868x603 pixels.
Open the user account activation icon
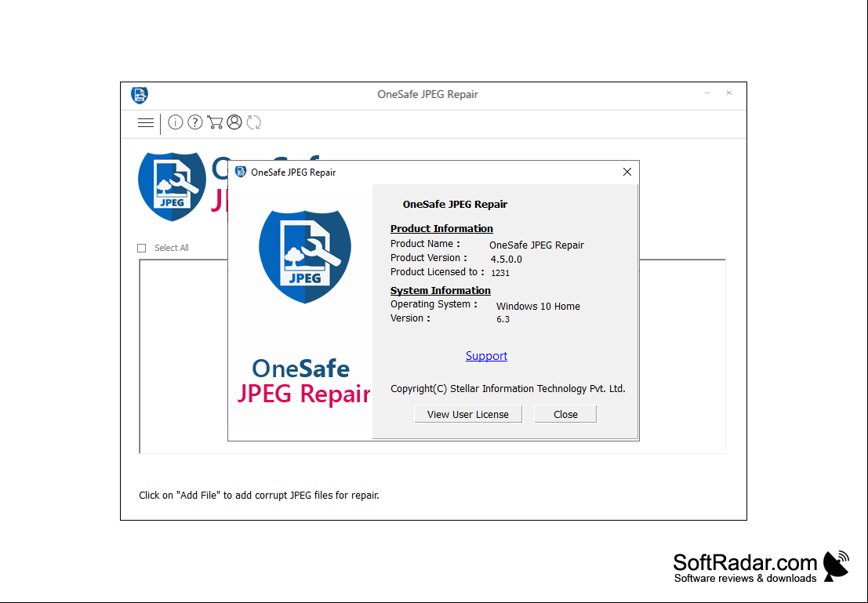[x=234, y=122]
